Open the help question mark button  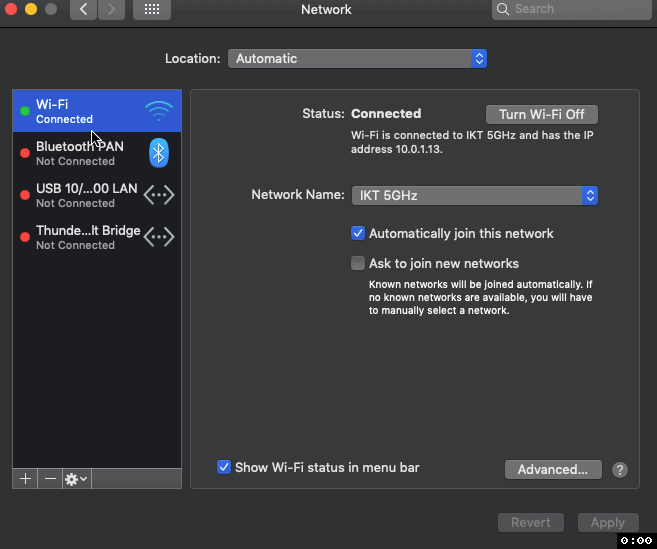click(x=620, y=470)
